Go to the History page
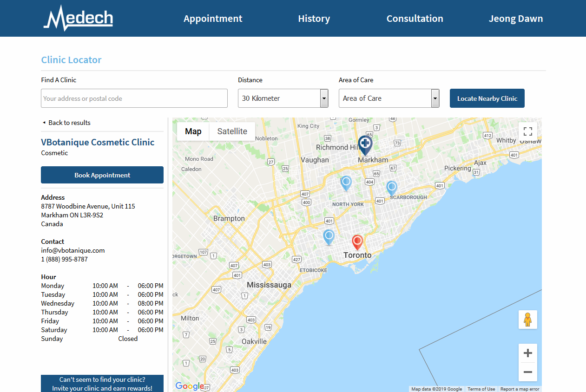Viewport: 586px width, 392px height. pyautogui.click(x=314, y=19)
